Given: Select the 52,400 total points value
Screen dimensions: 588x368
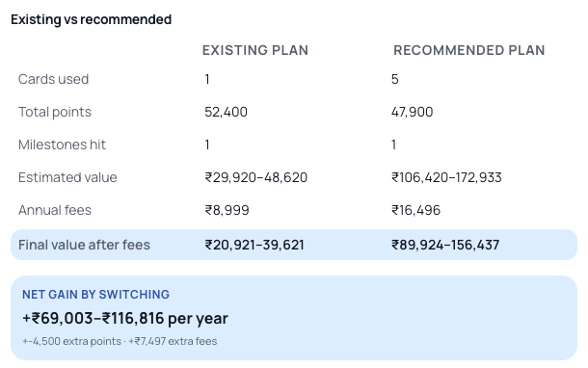Looking at the screenshot, I should coord(226,112).
